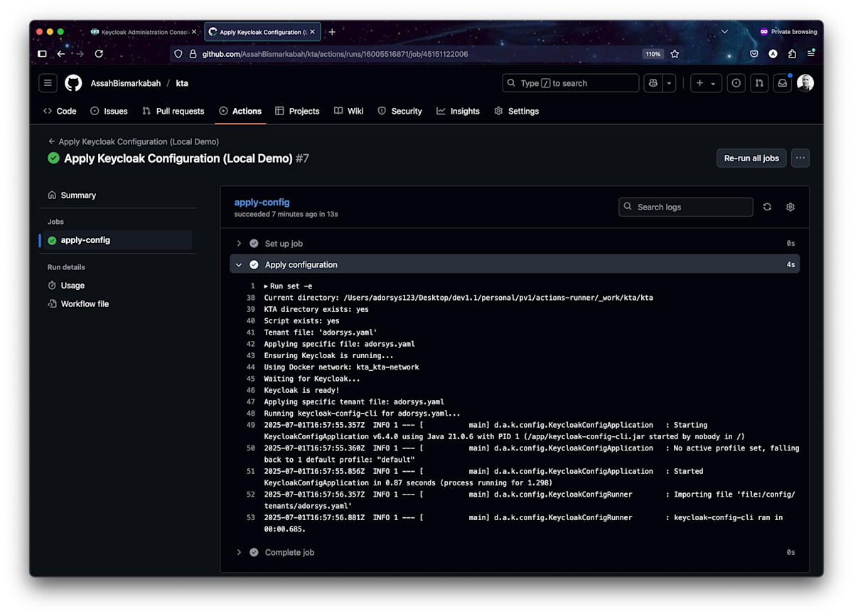Viewport: 853px width, 616px height.
Task: Go back to Apply Keycloak Configuration workflow
Action: (134, 141)
